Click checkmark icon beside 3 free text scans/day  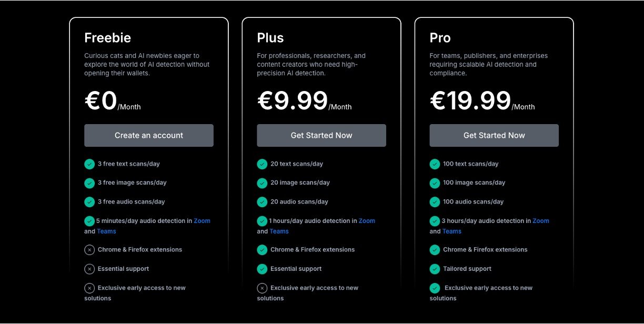(89, 164)
